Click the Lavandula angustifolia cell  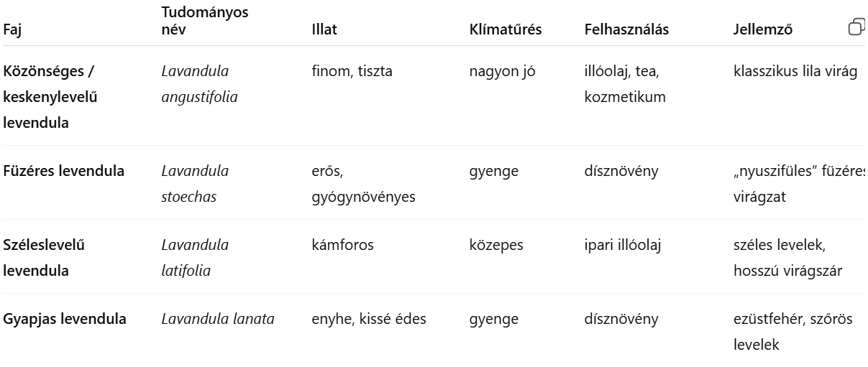pyautogui.click(x=199, y=84)
